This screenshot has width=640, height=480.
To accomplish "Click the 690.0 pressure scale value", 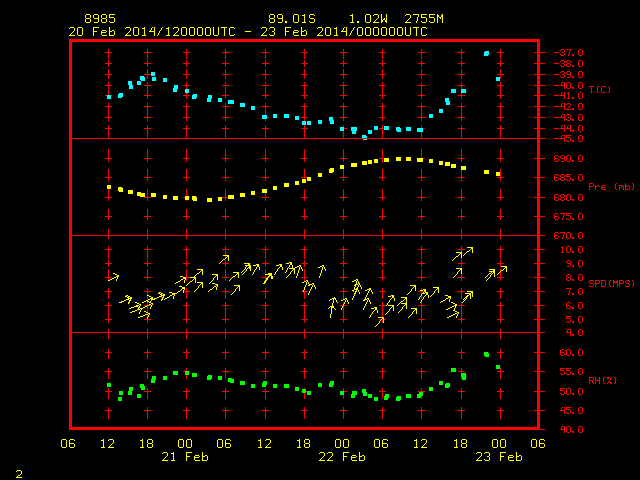I will pos(569,159).
